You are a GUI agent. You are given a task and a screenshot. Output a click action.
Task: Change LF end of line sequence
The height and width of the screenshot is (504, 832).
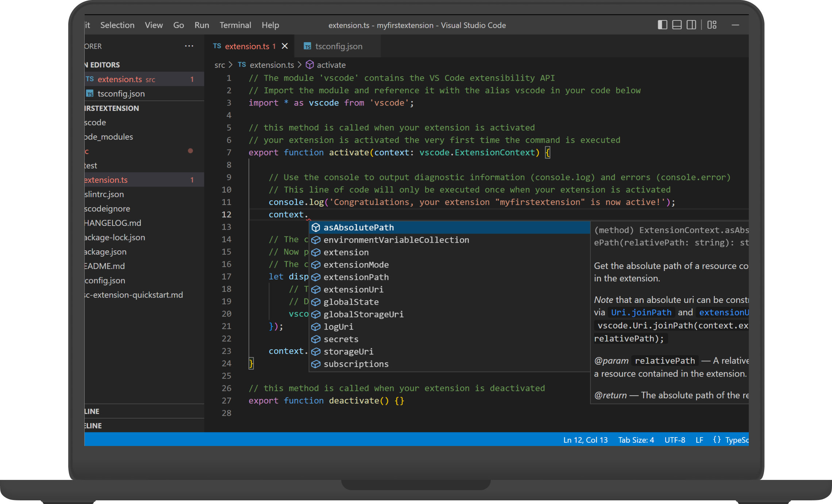click(x=699, y=440)
